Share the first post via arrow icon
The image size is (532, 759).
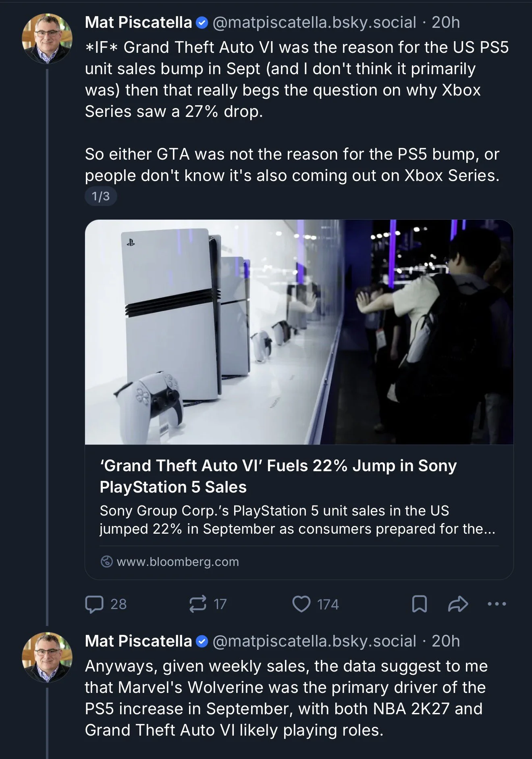coord(458,604)
